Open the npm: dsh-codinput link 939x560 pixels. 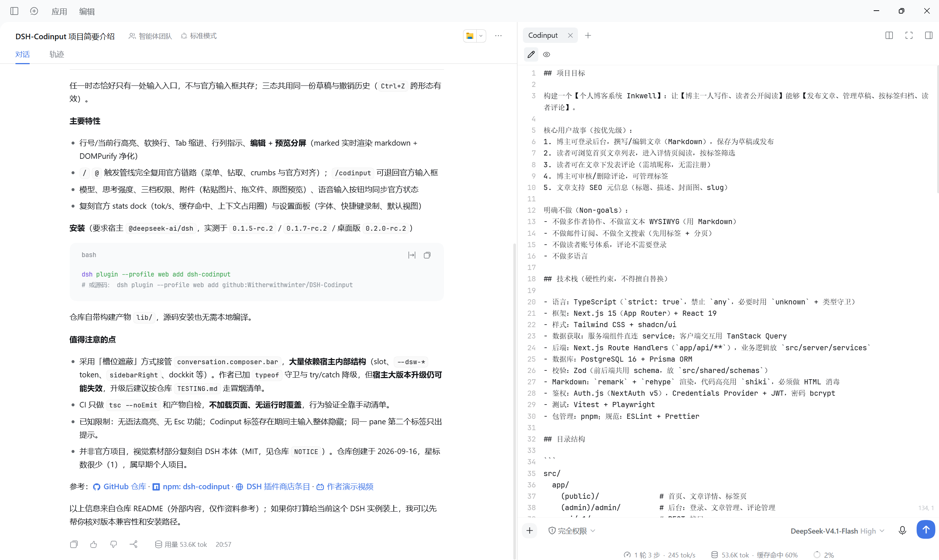coord(191,487)
